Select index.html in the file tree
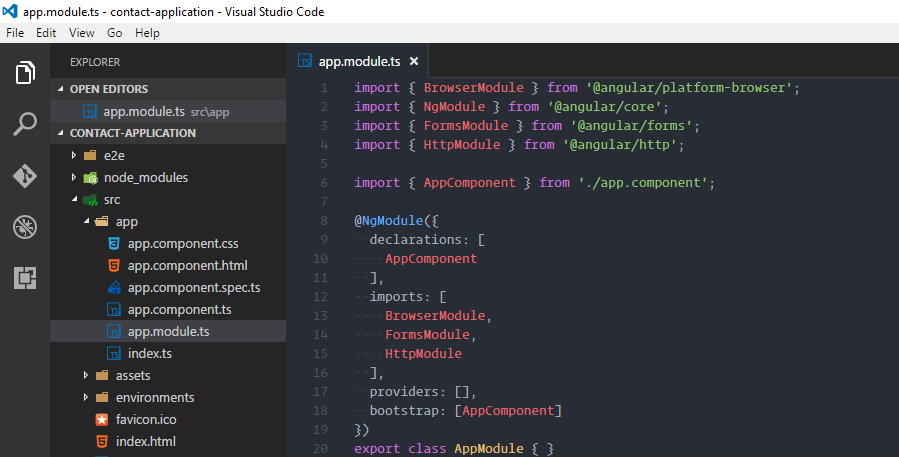The image size is (899, 457). [146, 441]
